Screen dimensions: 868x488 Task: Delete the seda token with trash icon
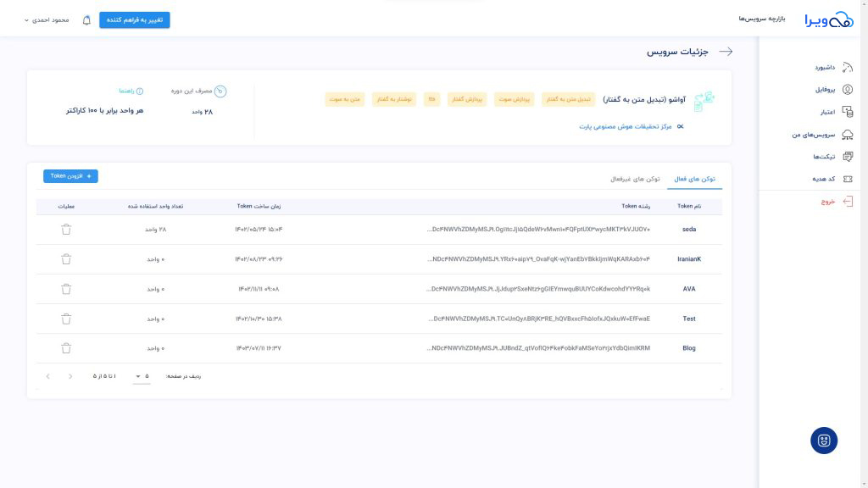coord(66,229)
